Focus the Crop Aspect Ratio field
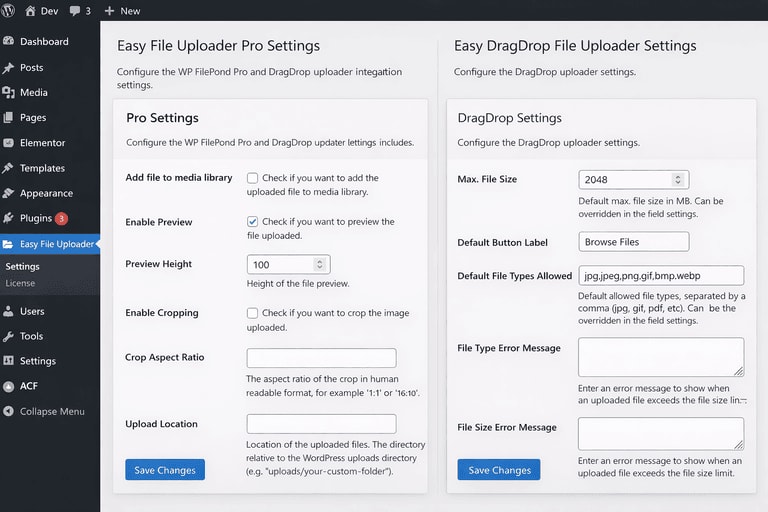Screen dimensions: 768x512 pyautogui.click(x=321, y=358)
